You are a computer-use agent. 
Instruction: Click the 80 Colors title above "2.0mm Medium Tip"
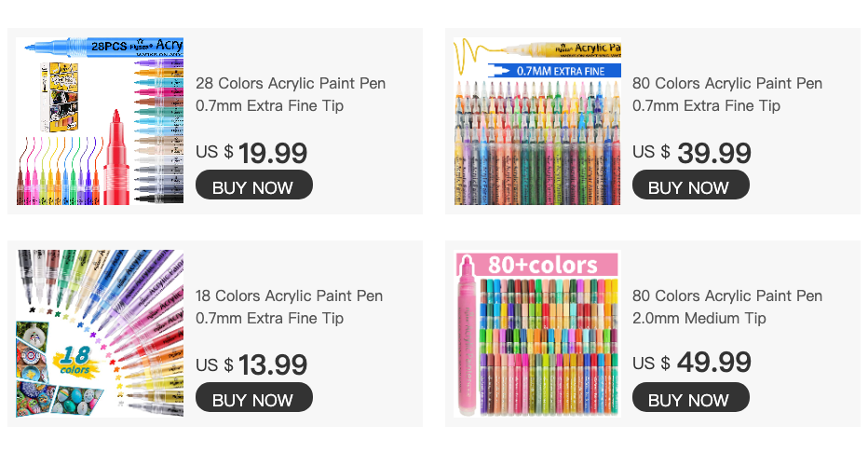pyautogui.click(x=727, y=296)
